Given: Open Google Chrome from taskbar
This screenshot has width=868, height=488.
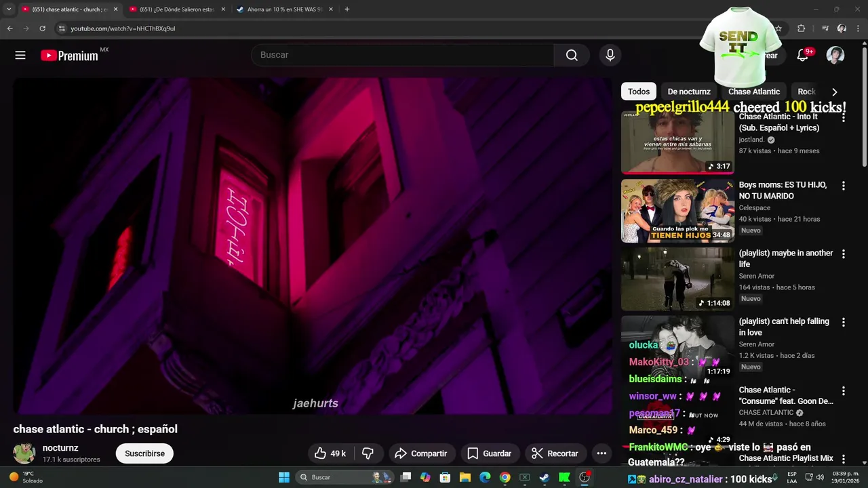Looking at the screenshot, I should point(505,477).
